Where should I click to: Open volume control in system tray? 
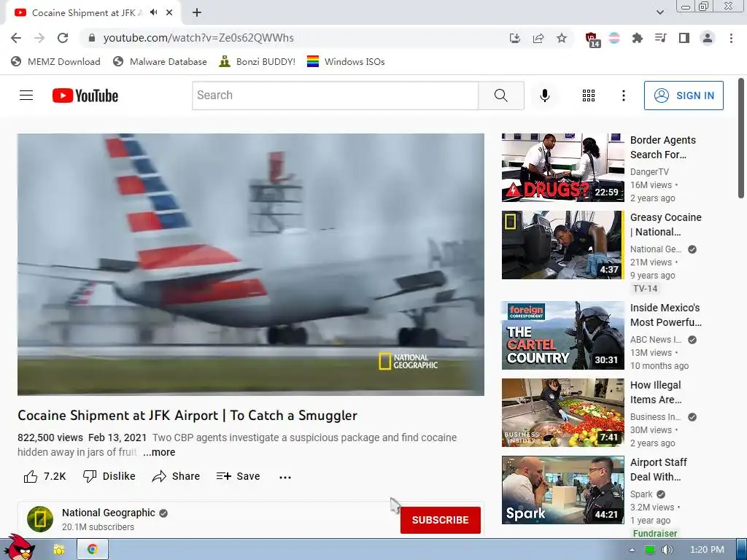tap(667, 550)
